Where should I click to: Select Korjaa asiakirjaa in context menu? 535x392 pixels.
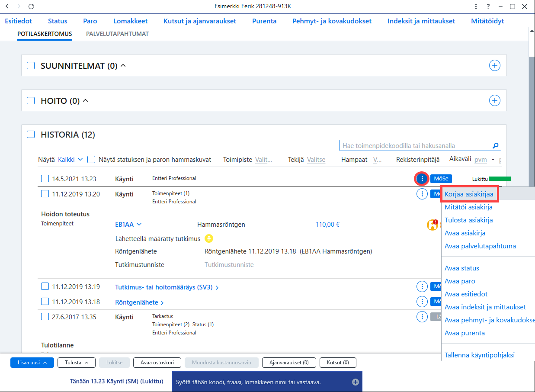470,194
